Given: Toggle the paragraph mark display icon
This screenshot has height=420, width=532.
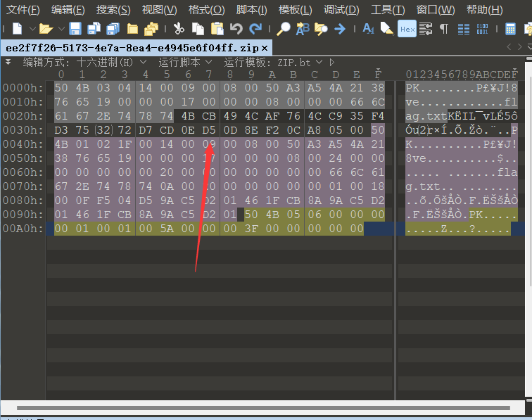Looking at the screenshot, I should coord(444,29).
